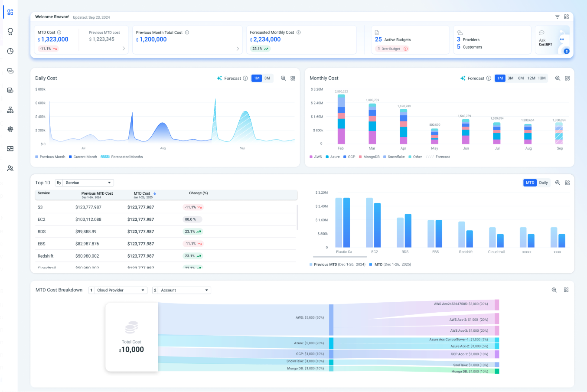Open the hierarchy org-chart icon in sidebar
The height and width of the screenshot is (392, 587).
[x=10, y=110]
